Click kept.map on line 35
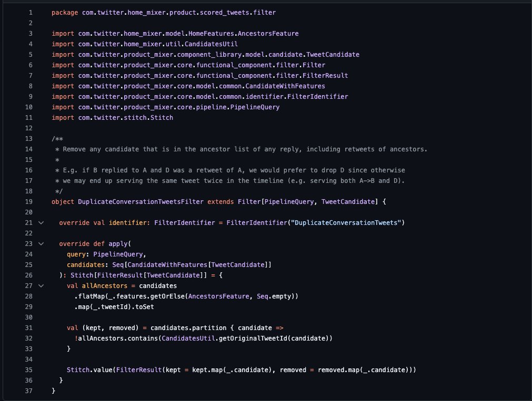 207,370
